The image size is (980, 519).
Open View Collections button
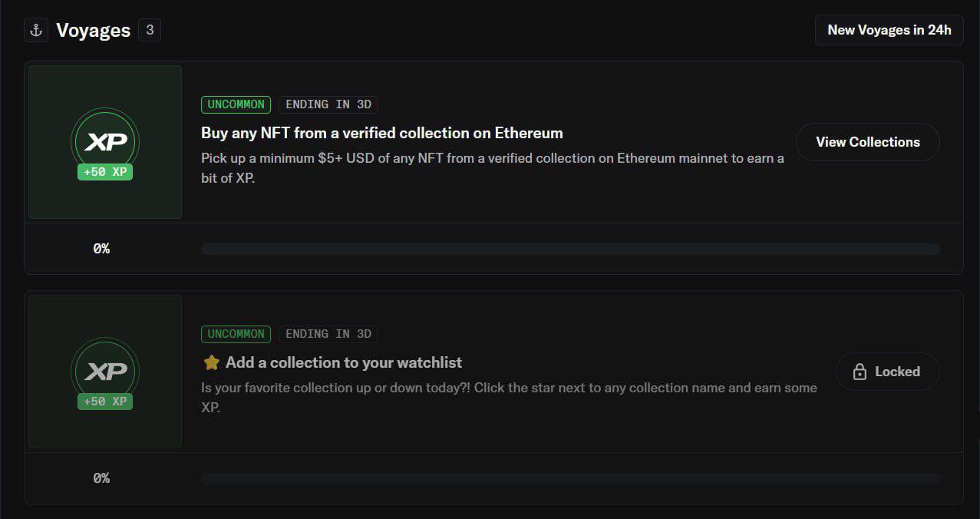867,142
